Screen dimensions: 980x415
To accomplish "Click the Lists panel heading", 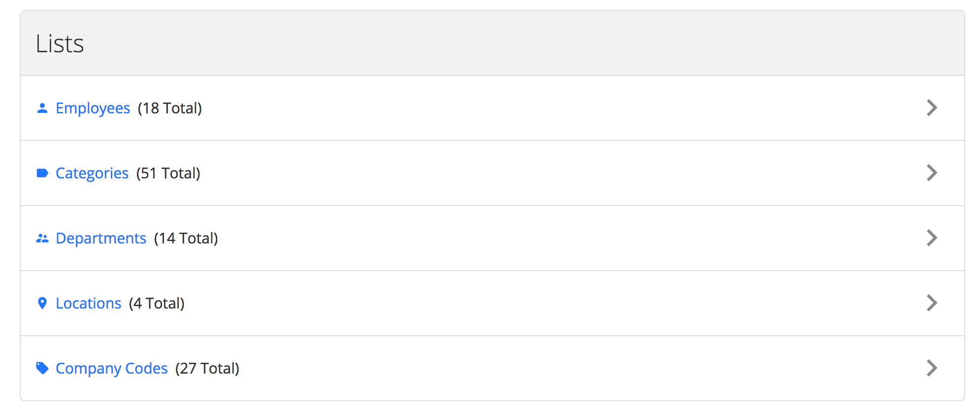I will point(60,43).
